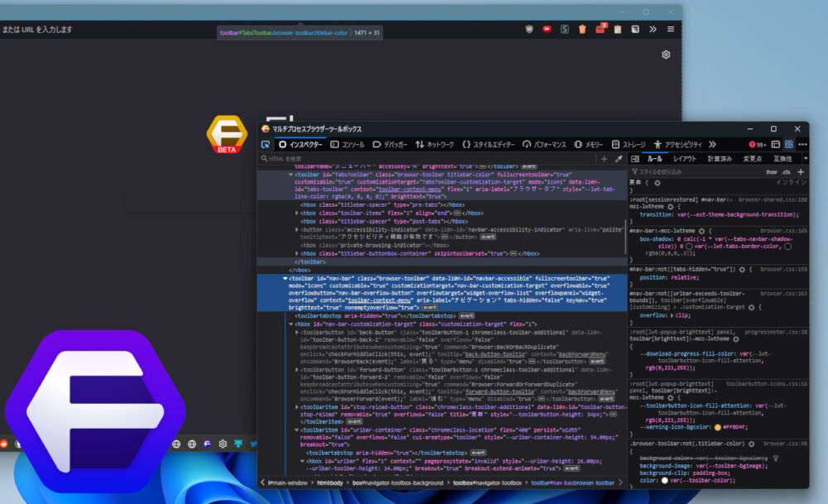Screen dimensions: 828x504
Task: Open the インスペクター (Inspector) tab
Action: tap(300, 144)
